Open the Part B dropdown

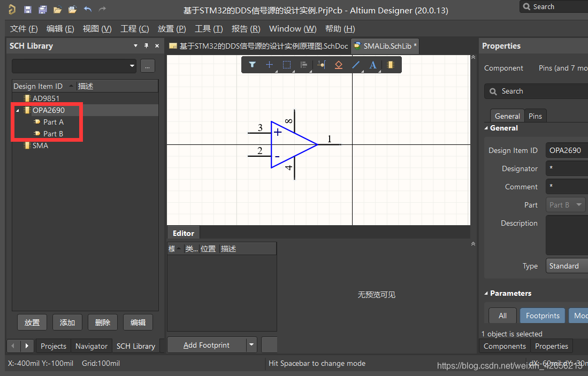[566, 205]
